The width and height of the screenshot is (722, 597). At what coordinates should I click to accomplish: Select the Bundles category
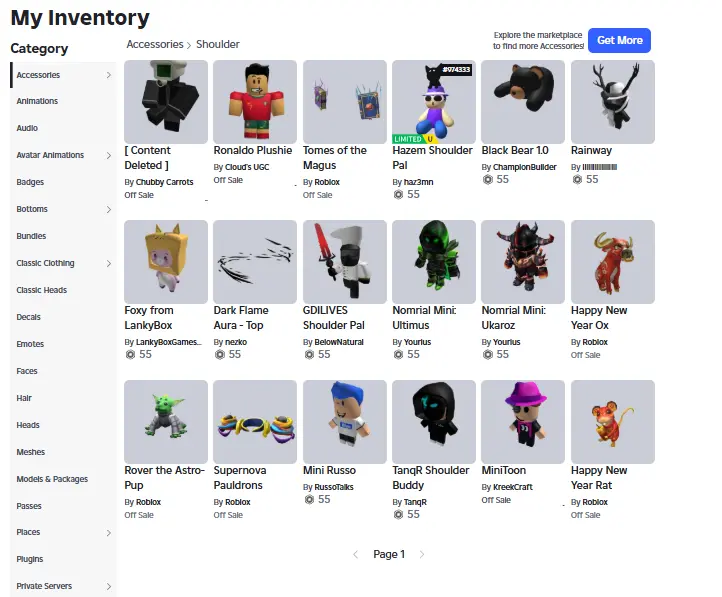tap(31, 236)
